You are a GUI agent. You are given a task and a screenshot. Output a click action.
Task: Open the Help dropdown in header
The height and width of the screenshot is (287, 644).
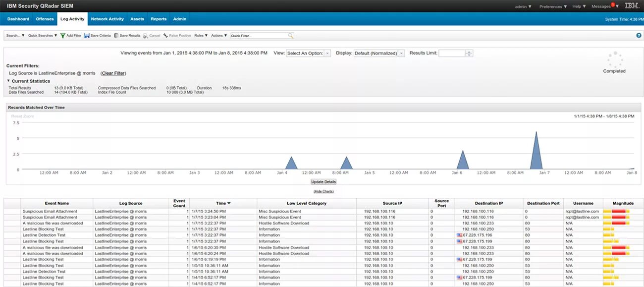(x=579, y=6)
